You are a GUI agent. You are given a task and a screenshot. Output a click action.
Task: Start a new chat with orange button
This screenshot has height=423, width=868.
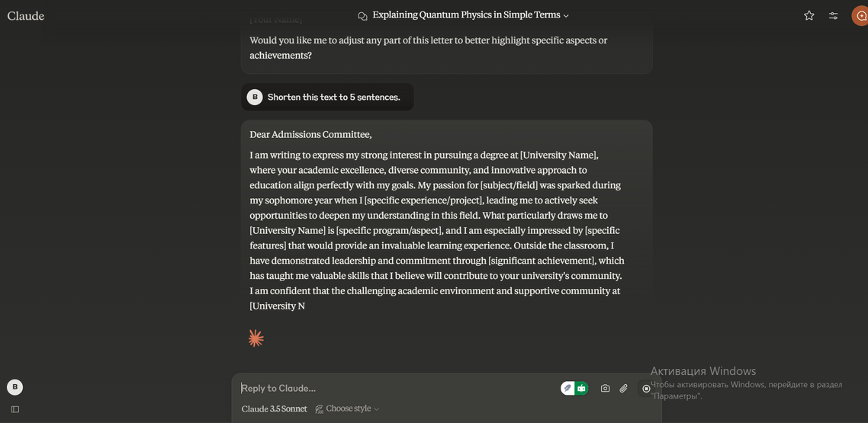coord(861,15)
